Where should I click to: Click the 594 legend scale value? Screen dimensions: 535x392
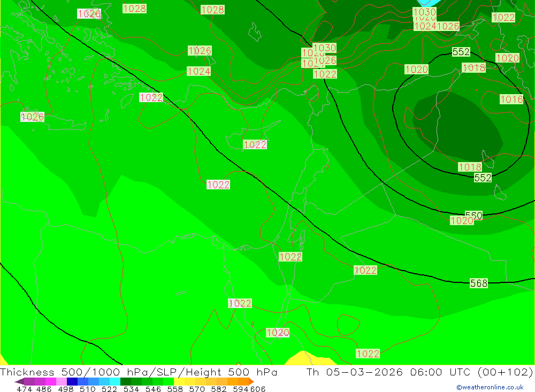point(241,389)
